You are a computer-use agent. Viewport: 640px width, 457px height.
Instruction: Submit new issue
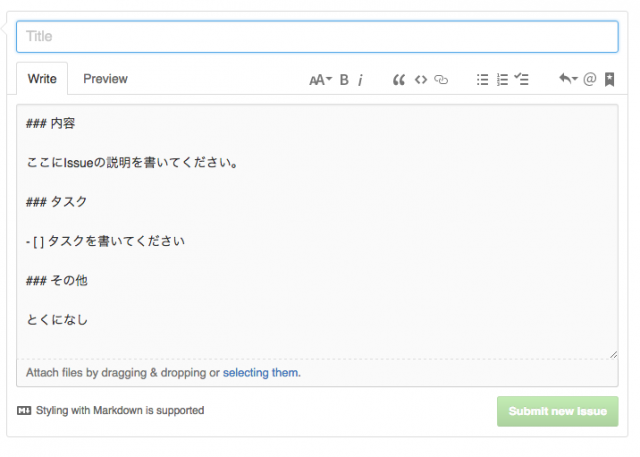558,411
